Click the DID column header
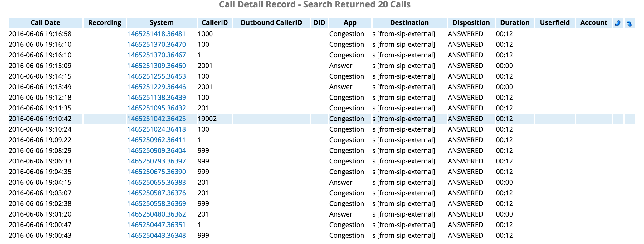This screenshot has height=244, width=644. tap(319, 23)
